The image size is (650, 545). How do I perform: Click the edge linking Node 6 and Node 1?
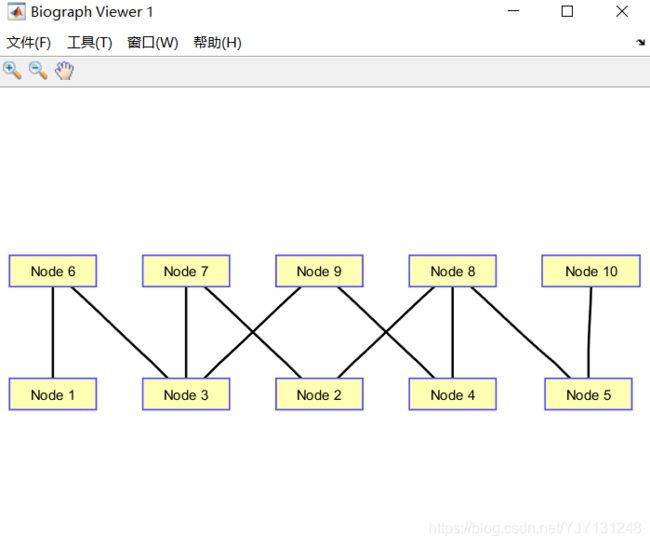53,332
